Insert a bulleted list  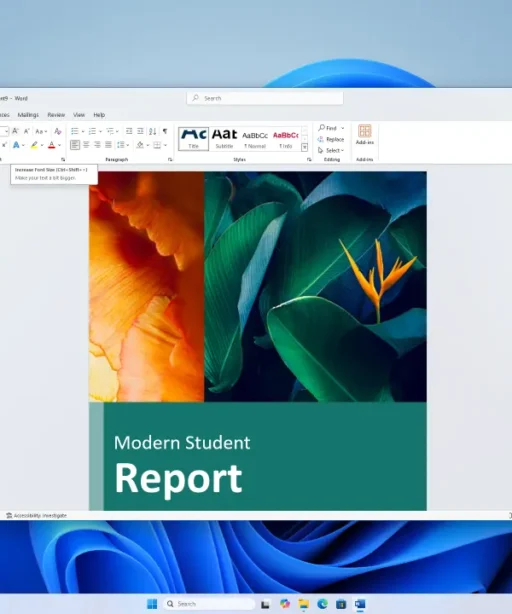pyautogui.click(x=75, y=131)
